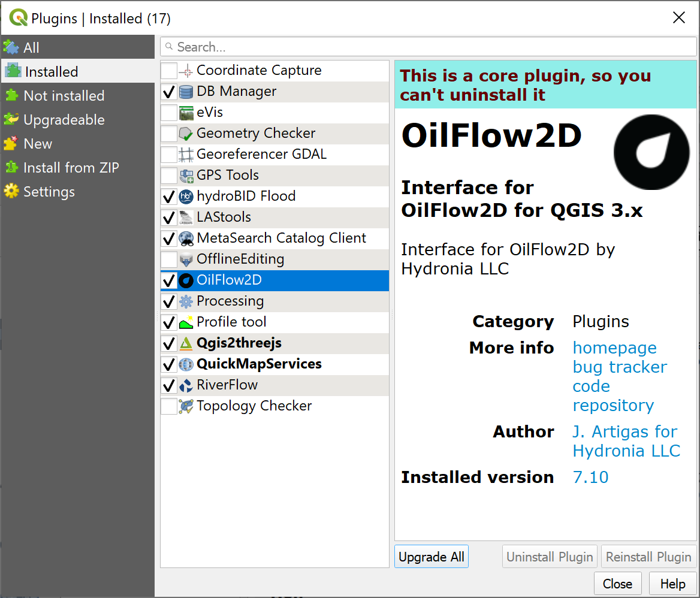This screenshot has width=700, height=598.
Task: Open the OilFlow2D homepage link
Action: [614, 348]
